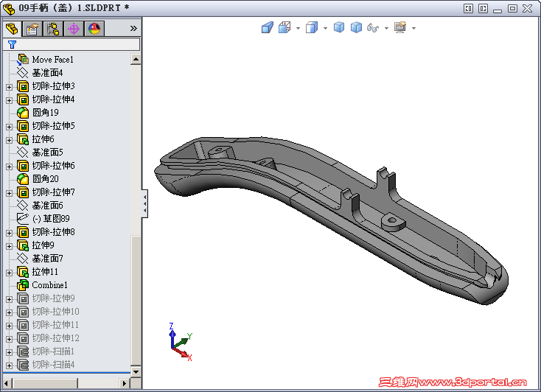Expand the 切除-拉伸5 feature
This screenshot has width=541, height=392.
click(10, 127)
